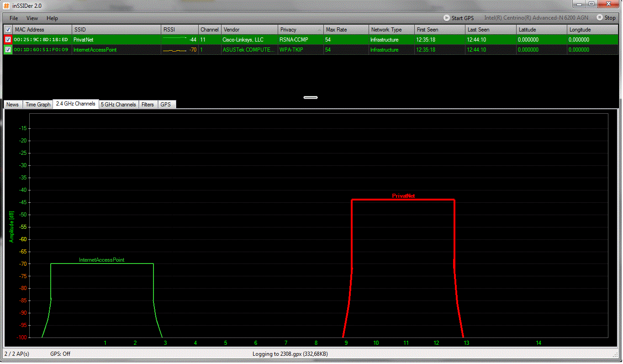Sort by Longitude column header

pos(593,30)
